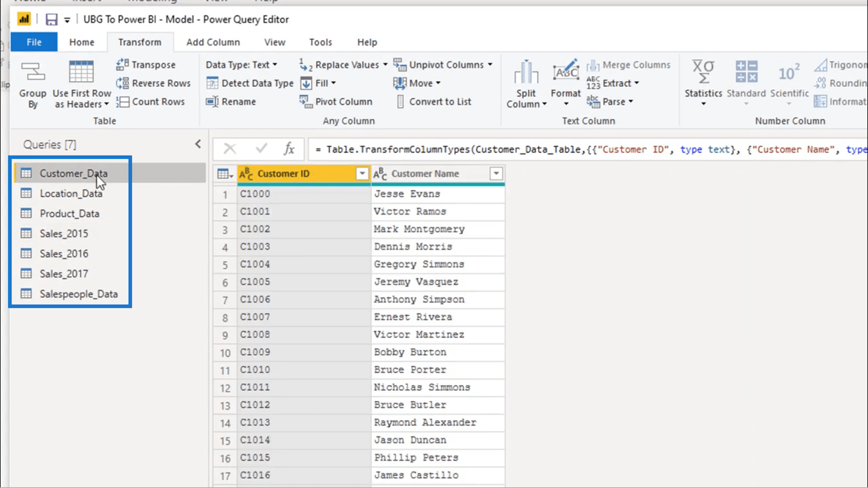Open the View tab
This screenshot has width=868, height=488.
point(275,42)
